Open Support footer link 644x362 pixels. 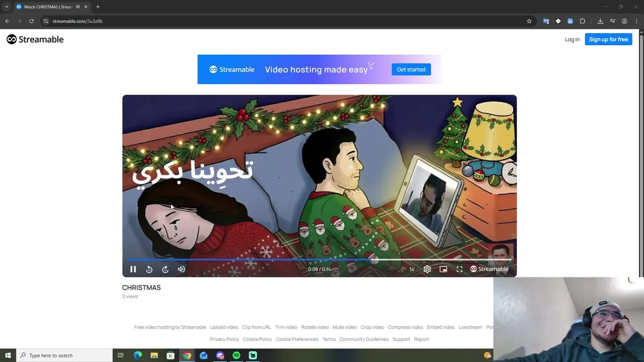[401, 339]
